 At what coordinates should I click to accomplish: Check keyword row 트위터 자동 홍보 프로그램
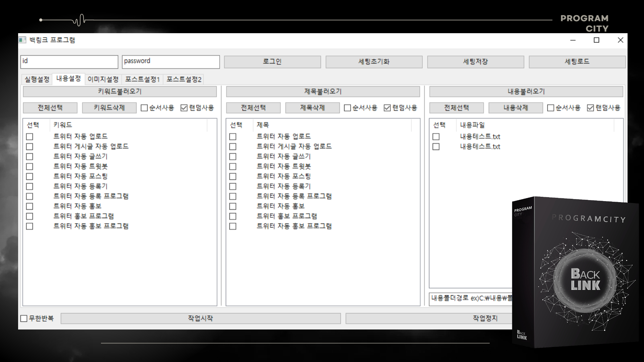coord(30,226)
